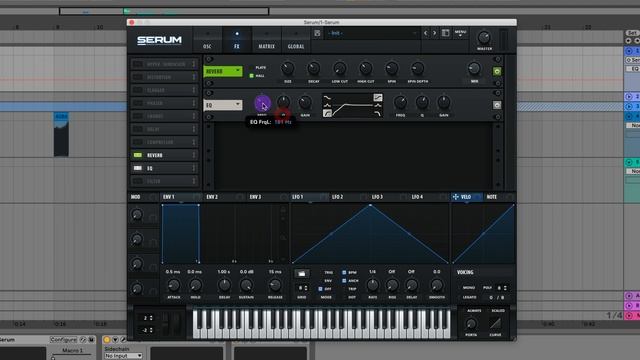Select peak shape icon for EQ high band

(x=378, y=105)
